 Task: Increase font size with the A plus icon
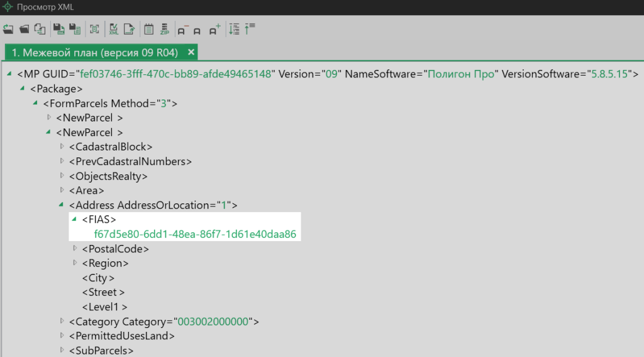(214, 29)
